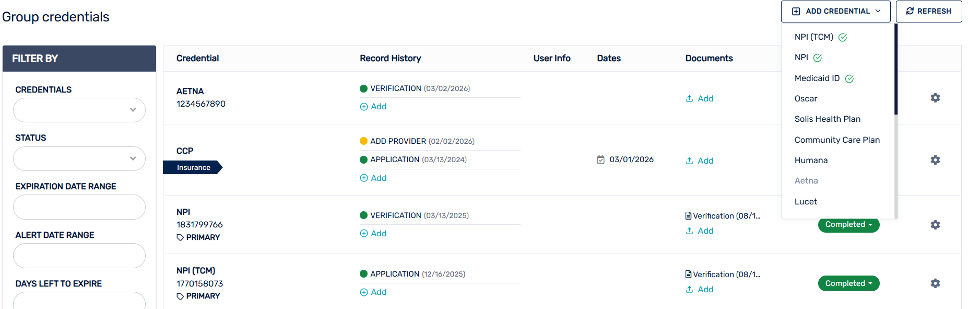
Task: Click the Refresh button
Action: click(x=928, y=12)
